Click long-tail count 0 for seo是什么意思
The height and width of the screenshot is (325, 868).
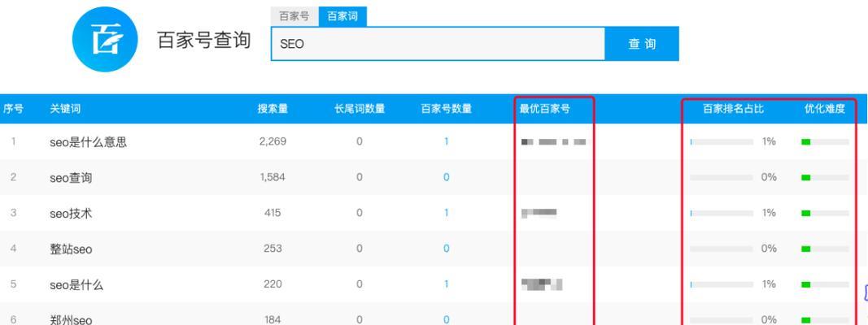coord(360,141)
